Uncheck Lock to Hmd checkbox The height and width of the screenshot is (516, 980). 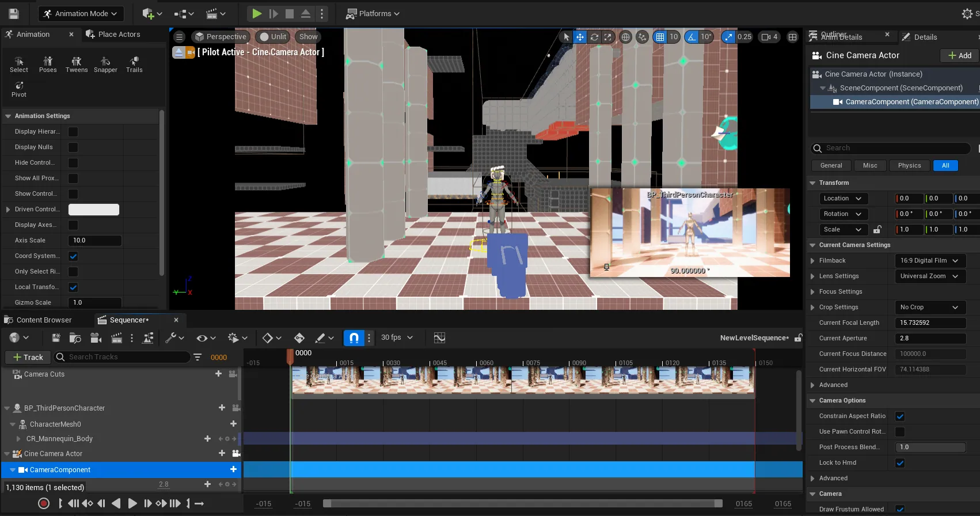(x=900, y=463)
